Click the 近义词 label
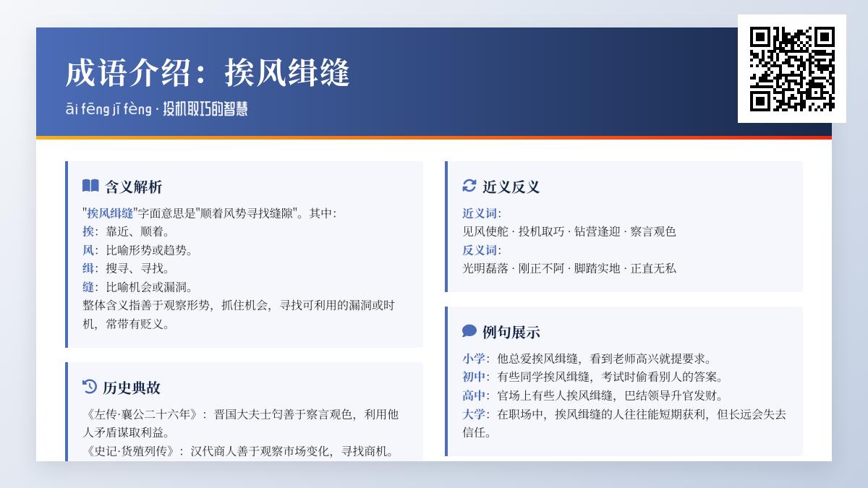The width and height of the screenshot is (868, 488). pos(480,213)
